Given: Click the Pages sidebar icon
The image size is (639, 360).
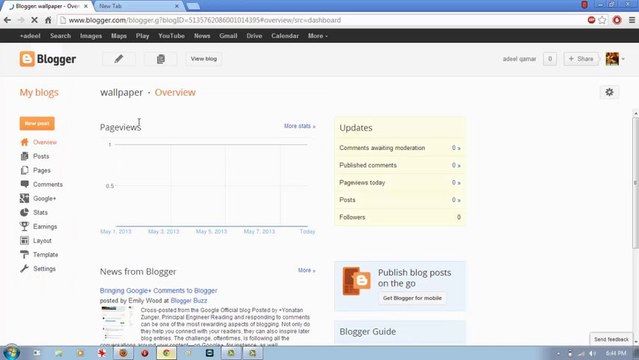Looking at the screenshot, I should pyautogui.click(x=24, y=170).
